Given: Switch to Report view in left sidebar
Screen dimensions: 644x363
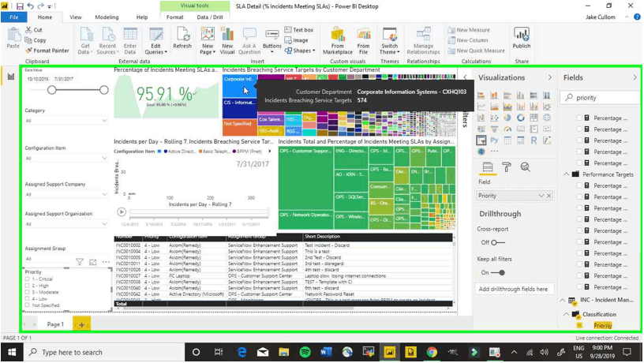Looking at the screenshot, I should pyautogui.click(x=11, y=77).
